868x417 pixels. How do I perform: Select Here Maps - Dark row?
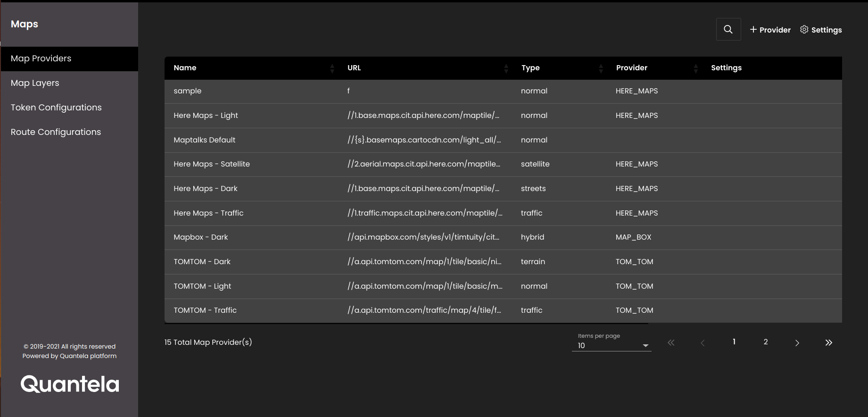(503, 189)
